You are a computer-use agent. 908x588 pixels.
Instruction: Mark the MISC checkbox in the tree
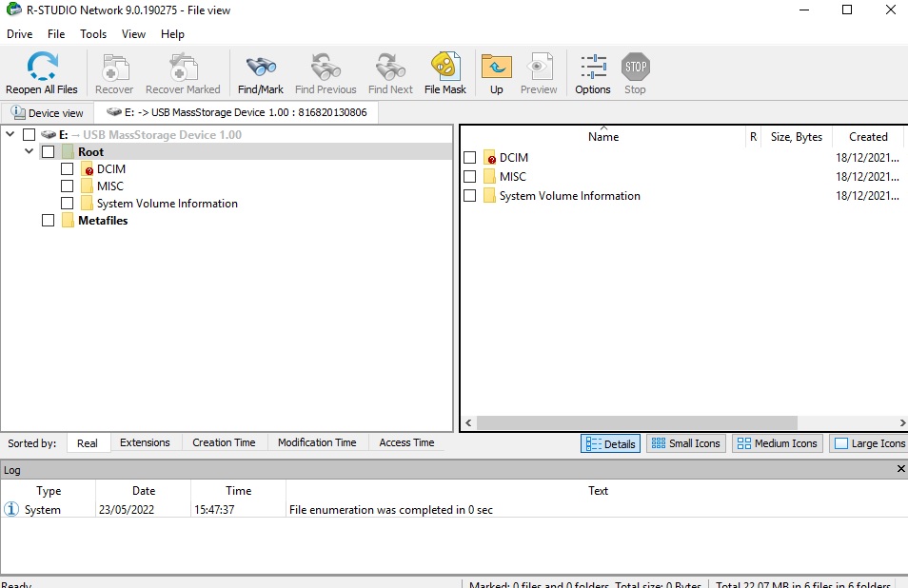[x=68, y=186]
